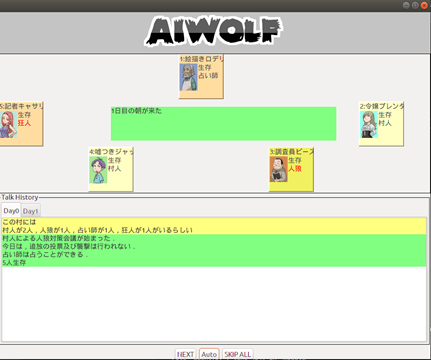Click the Talk History panel title

click(x=20, y=197)
